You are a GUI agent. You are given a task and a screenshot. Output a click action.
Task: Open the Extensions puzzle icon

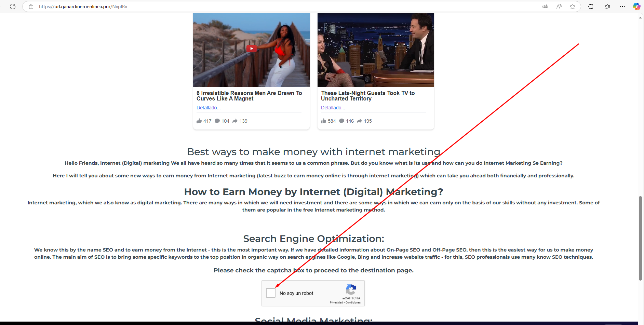(x=591, y=6)
